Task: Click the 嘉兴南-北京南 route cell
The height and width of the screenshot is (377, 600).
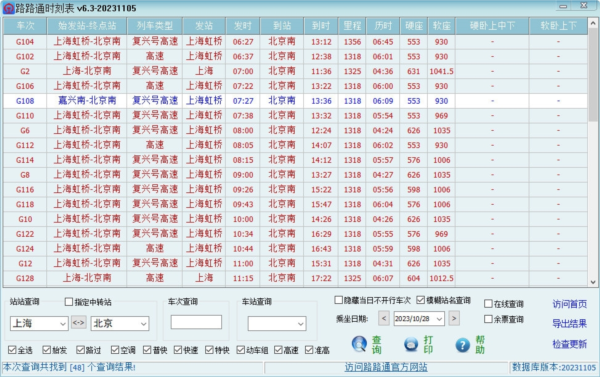Action: pos(87,101)
